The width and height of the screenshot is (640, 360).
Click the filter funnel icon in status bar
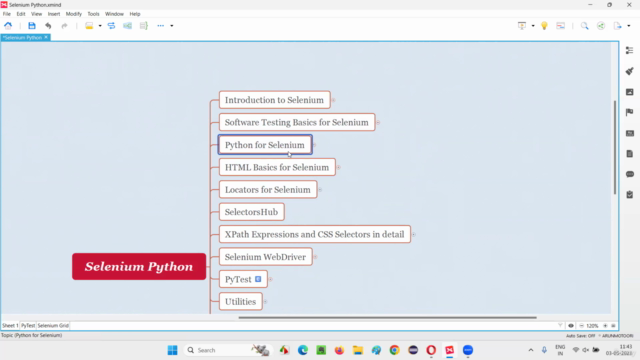[560, 326]
